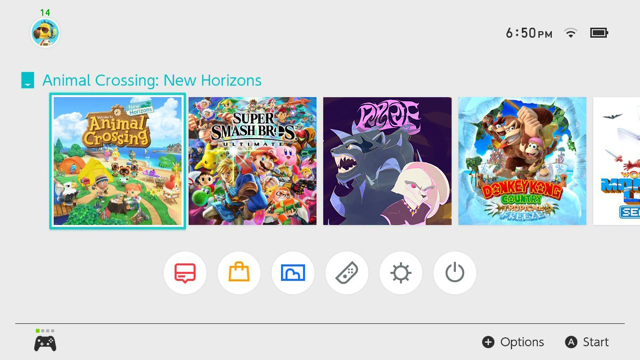
Task: Launch Animal Crossing: New Horizons tile
Action: pyautogui.click(x=118, y=161)
